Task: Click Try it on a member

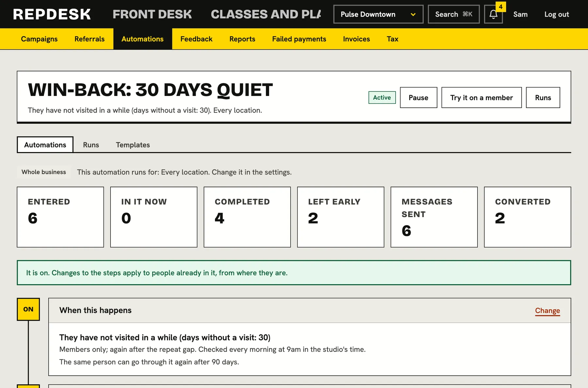Action: click(482, 98)
